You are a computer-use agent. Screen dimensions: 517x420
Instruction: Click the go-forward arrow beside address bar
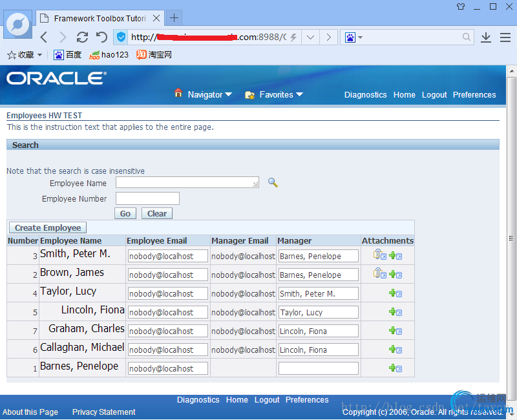(x=328, y=37)
